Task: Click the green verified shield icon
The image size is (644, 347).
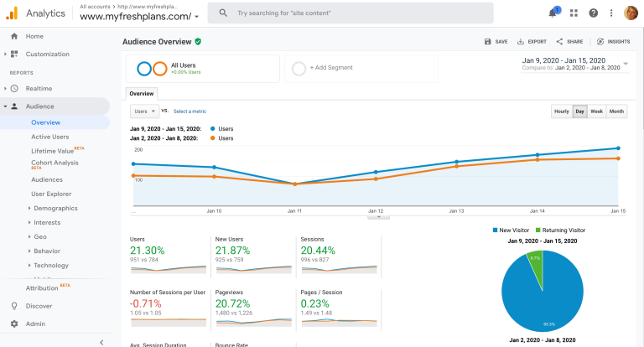Action: (x=198, y=41)
